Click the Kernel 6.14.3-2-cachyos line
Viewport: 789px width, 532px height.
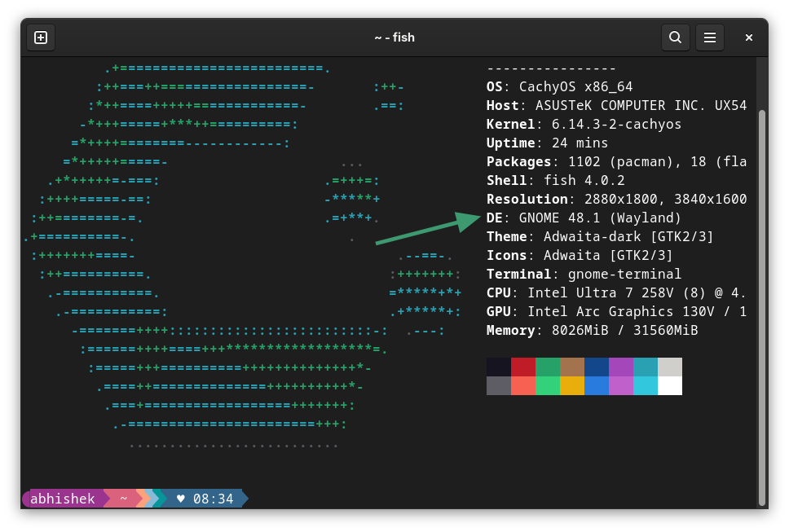click(584, 124)
